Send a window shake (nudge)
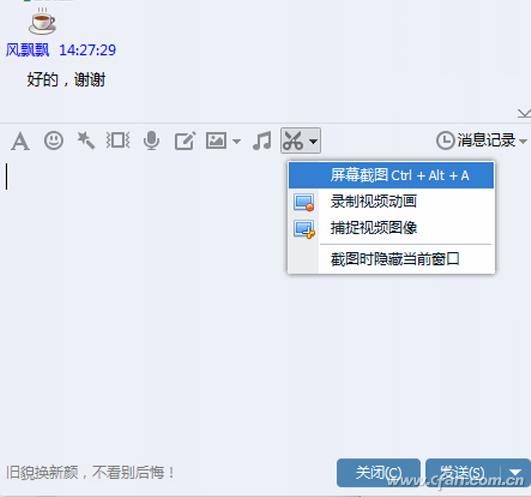The image size is (531, 497). [118, 140]
